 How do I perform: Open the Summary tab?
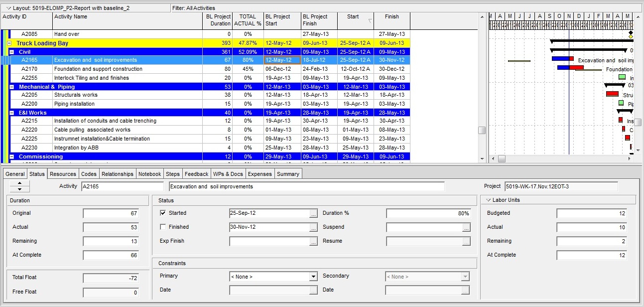(x=288, y=174)
